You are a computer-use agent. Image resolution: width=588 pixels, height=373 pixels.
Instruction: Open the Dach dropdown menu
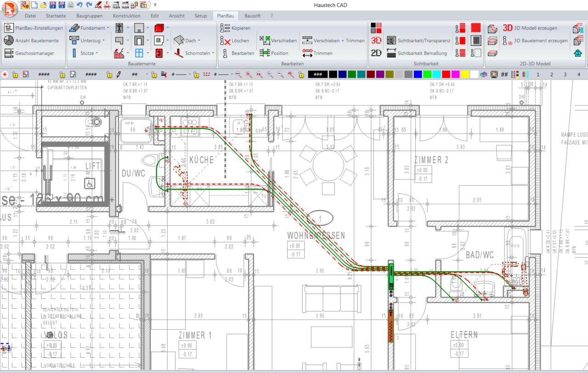click(199, 41)
